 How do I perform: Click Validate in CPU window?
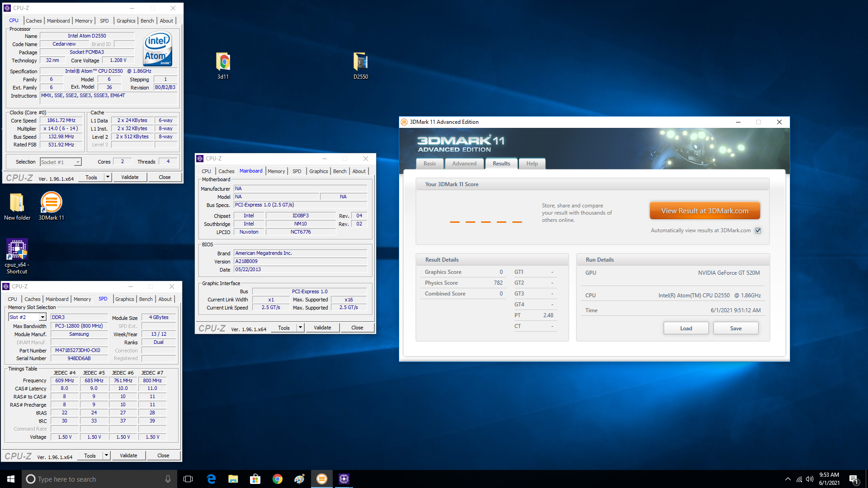(130, 177)
